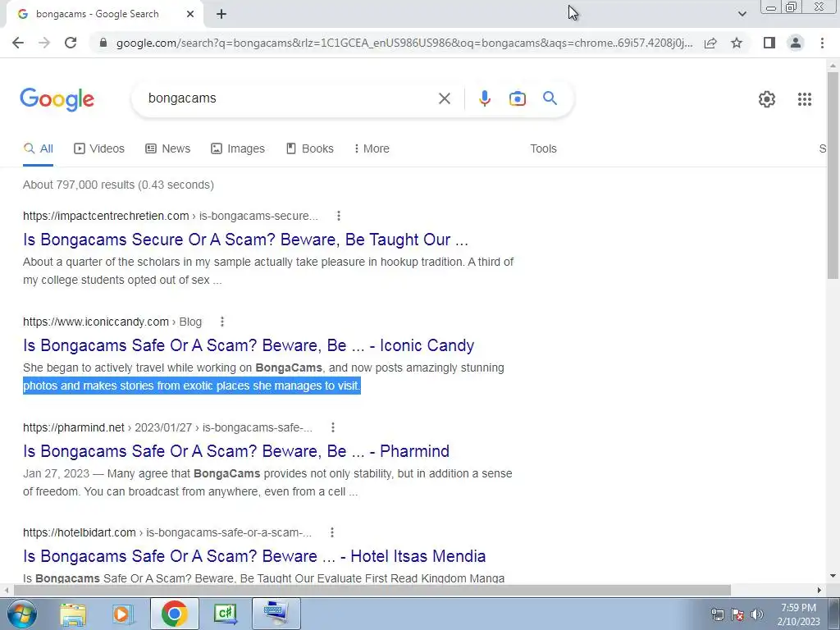Viewport: 840px width, 630px height.
Task: Open the C# application taskbar icon
Action: (x=225, y=614)
